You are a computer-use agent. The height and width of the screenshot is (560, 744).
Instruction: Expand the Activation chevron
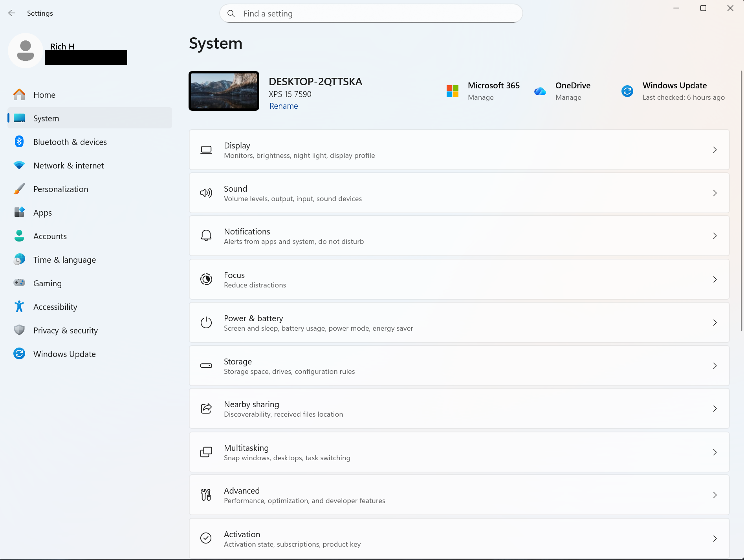click(x=715, y=538)
